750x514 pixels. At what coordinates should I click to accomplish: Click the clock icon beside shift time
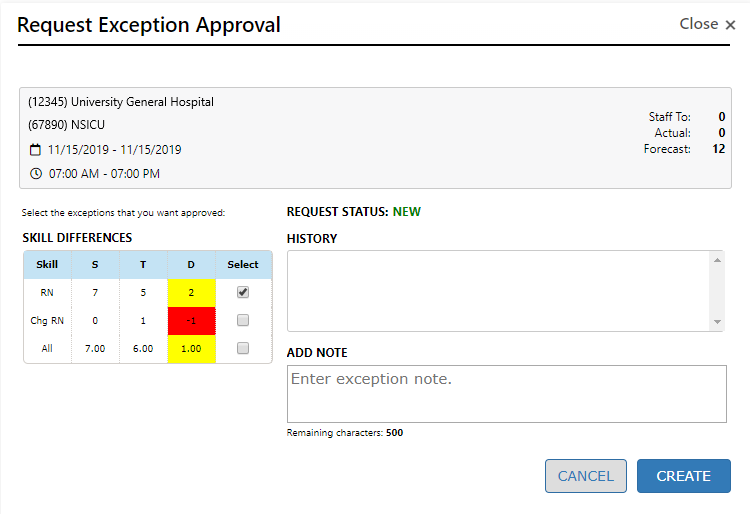36,174
